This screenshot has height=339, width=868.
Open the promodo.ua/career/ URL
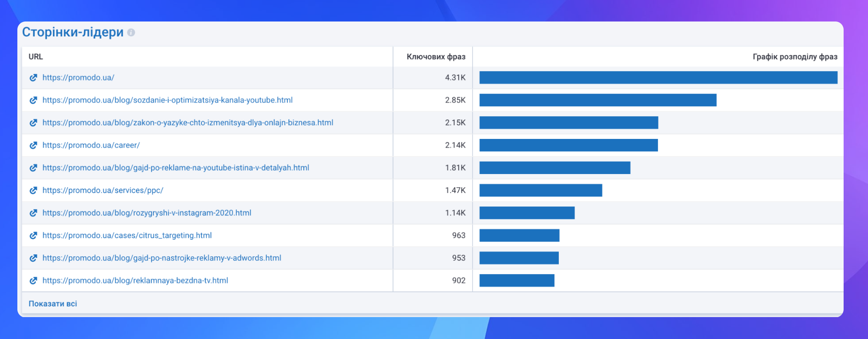pos(91,145)
